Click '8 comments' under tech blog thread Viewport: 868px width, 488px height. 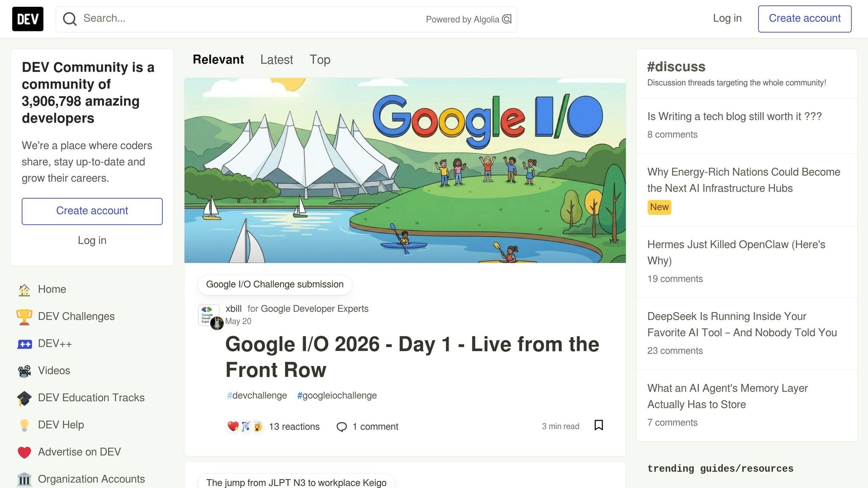pyautogui.click(x=672, y=135)
